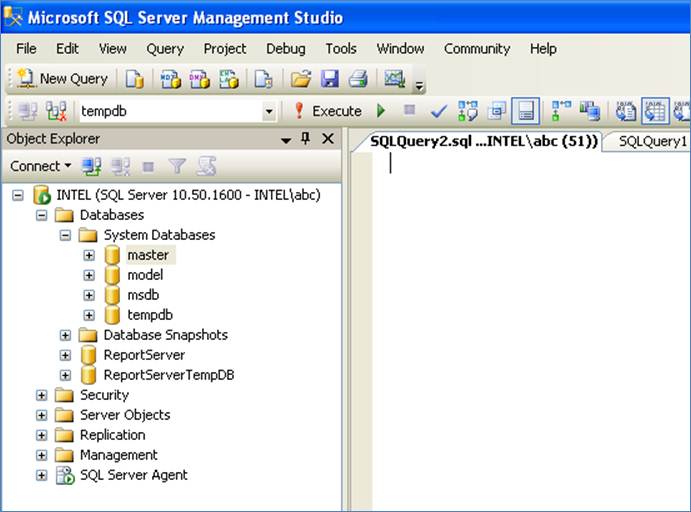Expand the tempdb database node

point(89,315)
